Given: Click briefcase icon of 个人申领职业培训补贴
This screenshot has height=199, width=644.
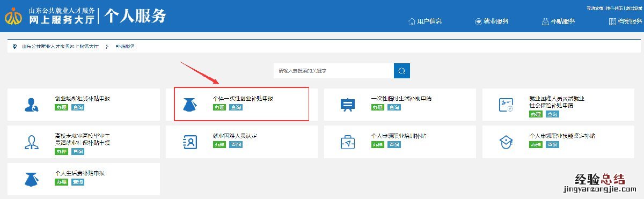Looking at the screenshot, I should 348,142.
